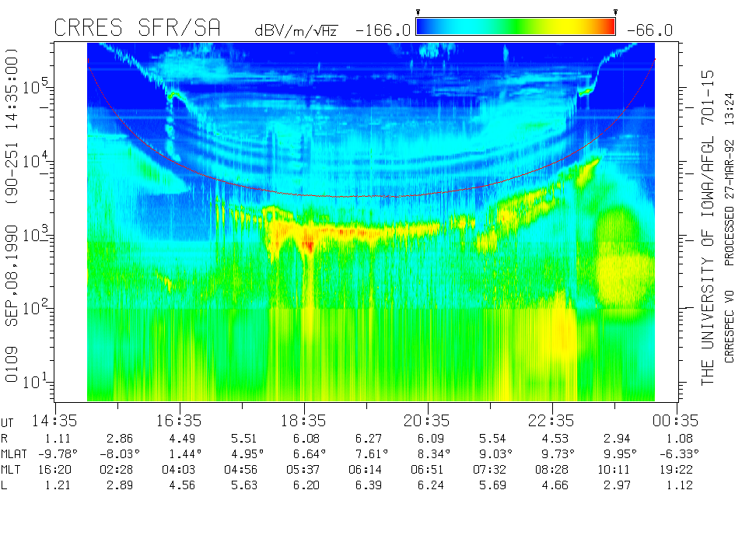Click the 18:35 UT time axis label
This screenshot has height=560, width=735.
click(x=303, y=421)
